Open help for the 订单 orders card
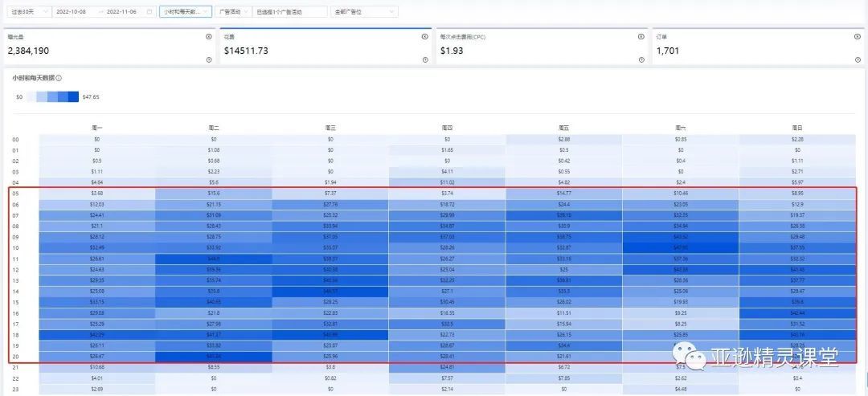Viewport: 868px width, 396px height. 858,59
